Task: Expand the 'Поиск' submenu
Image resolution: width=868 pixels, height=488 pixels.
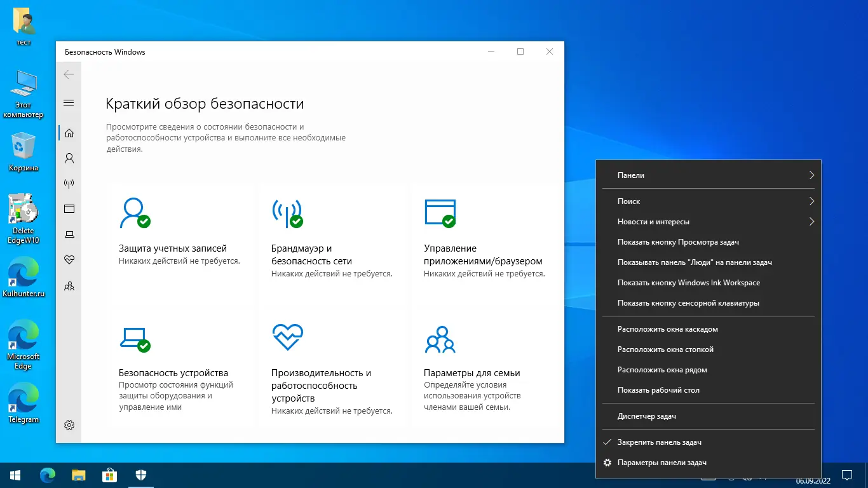Action: tap(709, 201)
